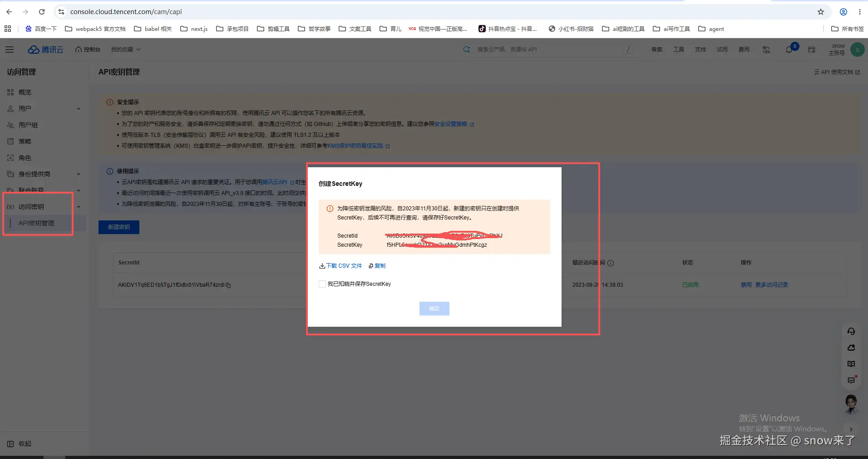Image resolution: width=868 pixels, height=459 pixels.
Task: Click the customer service headset icon
Action: pos(851,331)
